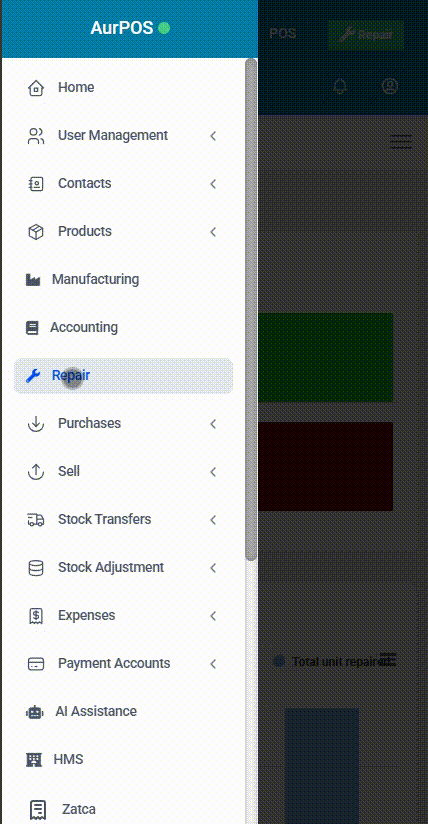428x824 pixels.
Task: Open the Home house icon
Action: click(x=35, y=88)
